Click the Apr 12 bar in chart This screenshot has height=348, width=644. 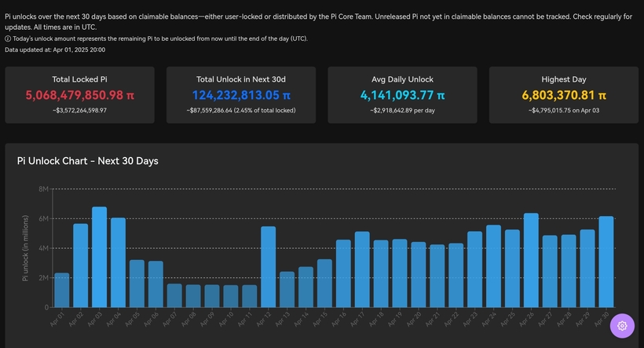[x=268, y=266]
